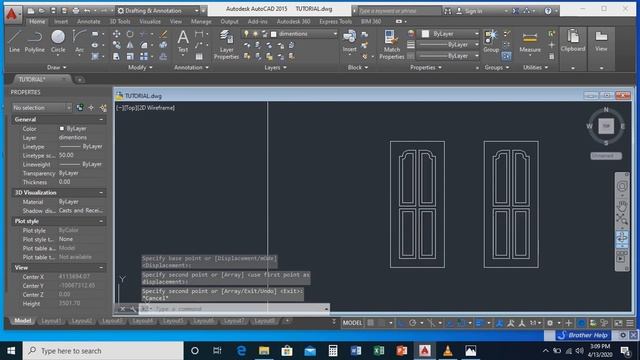Toggle lineweight display in status bar
Viewport: 640px width, 360px height.
[x=479, y=323]
